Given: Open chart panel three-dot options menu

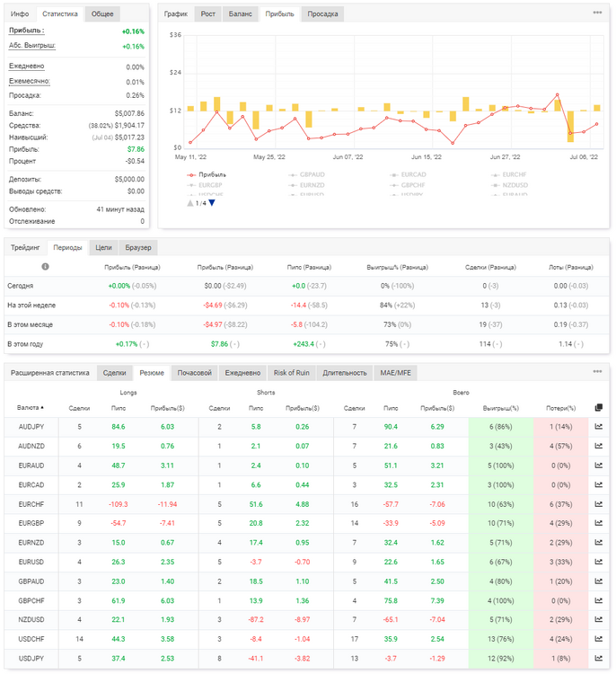Looking at the screenshot, I should (597, 13).
